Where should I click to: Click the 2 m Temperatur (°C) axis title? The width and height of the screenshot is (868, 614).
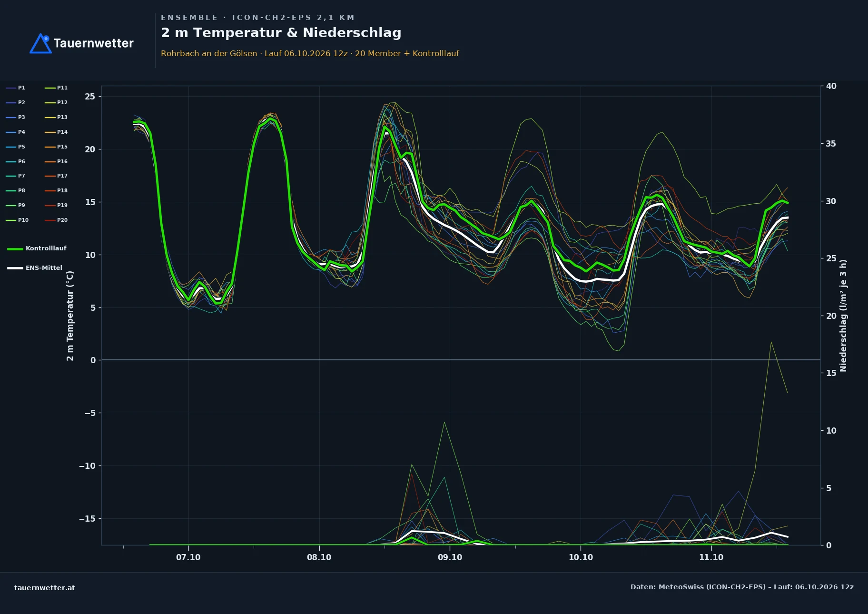point(70,316)
